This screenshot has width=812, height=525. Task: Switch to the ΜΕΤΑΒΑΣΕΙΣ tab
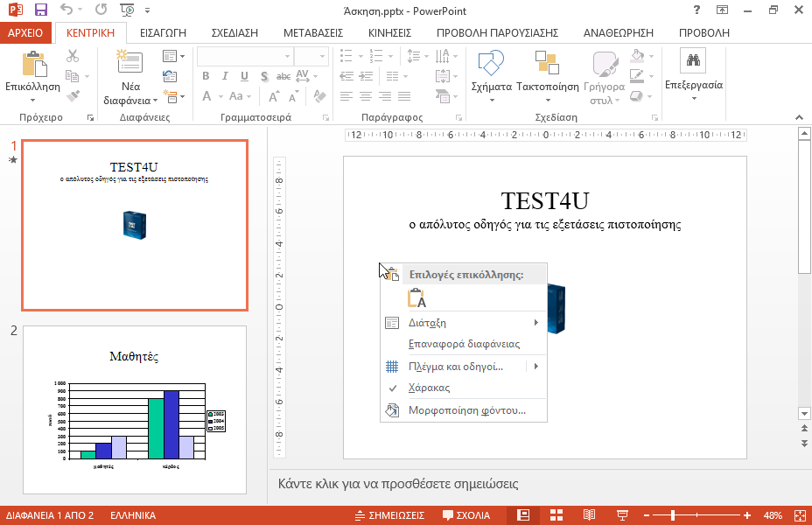[313, 33]
